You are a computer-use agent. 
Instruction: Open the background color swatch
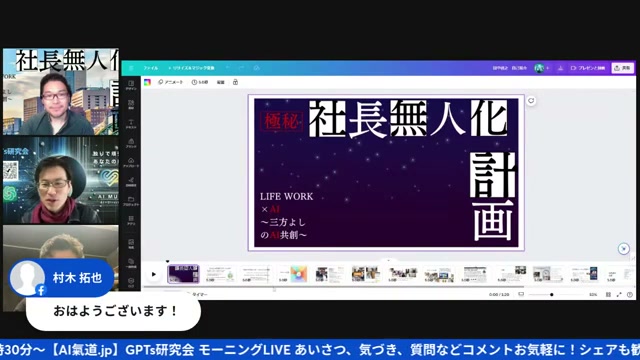click(147, 82)
